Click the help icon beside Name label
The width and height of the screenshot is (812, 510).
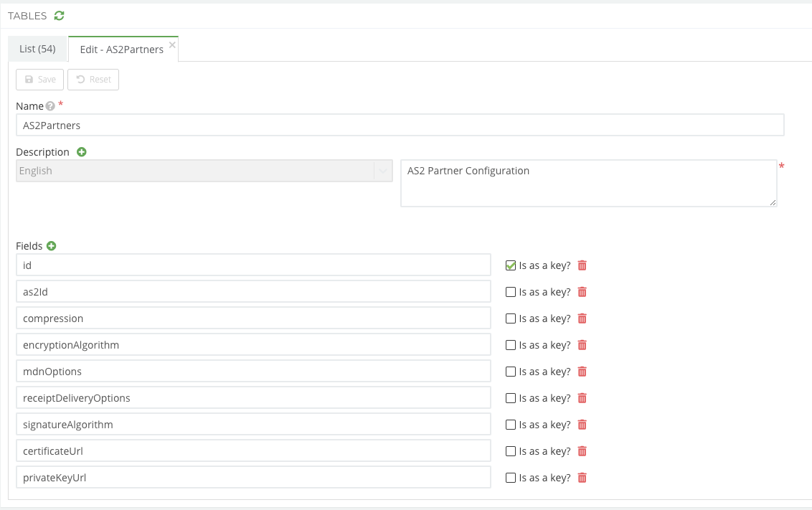click(x=50, y=106)
